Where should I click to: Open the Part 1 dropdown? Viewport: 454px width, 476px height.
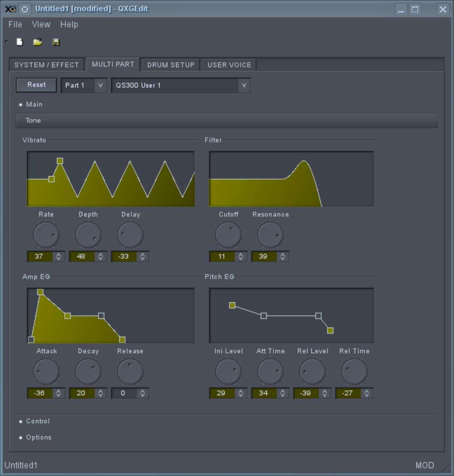point(84,85)
